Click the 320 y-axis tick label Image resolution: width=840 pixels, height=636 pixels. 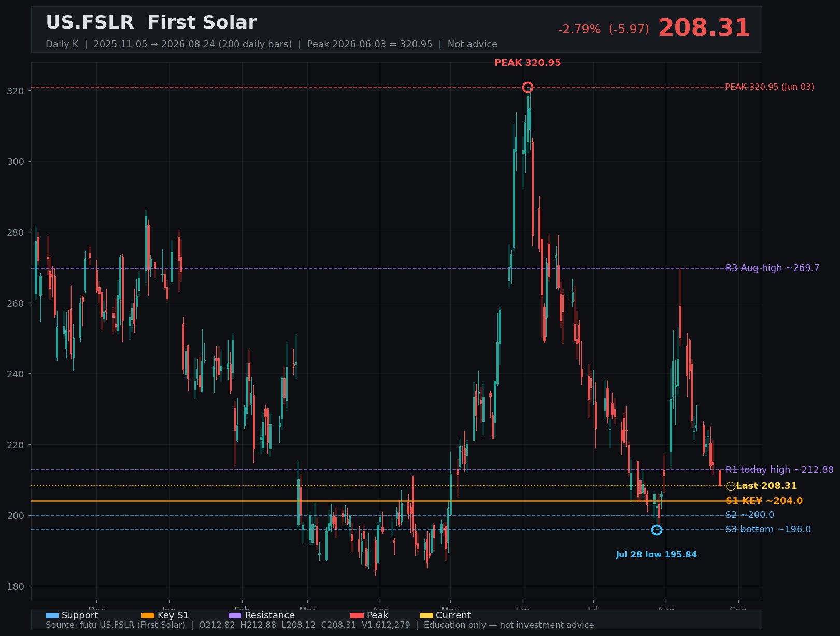pyautogui.click(x=17, y=91)
